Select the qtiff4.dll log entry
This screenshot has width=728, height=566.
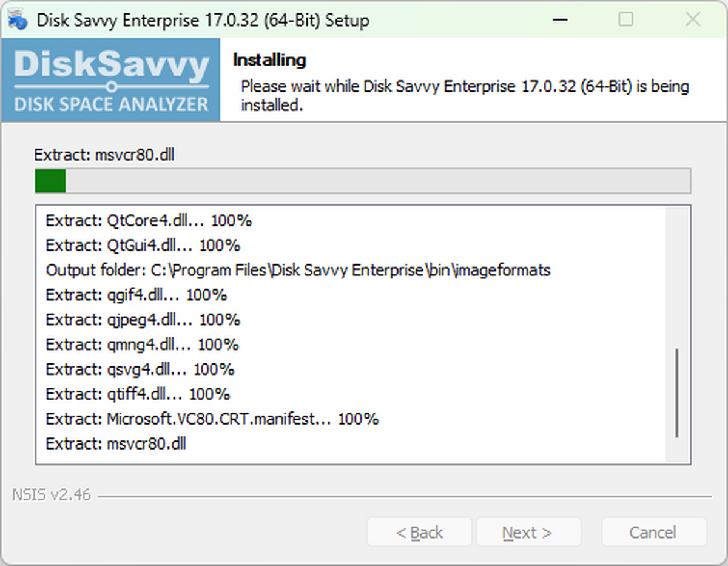137,394
